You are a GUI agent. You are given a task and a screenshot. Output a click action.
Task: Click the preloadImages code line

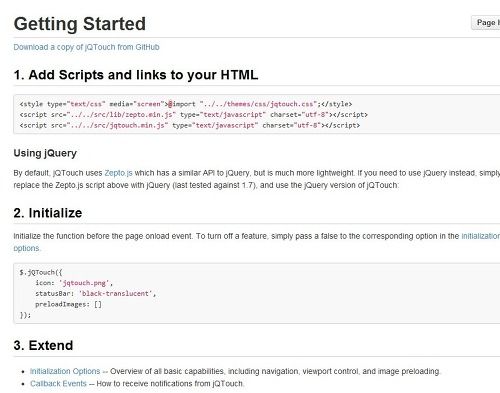68,304
